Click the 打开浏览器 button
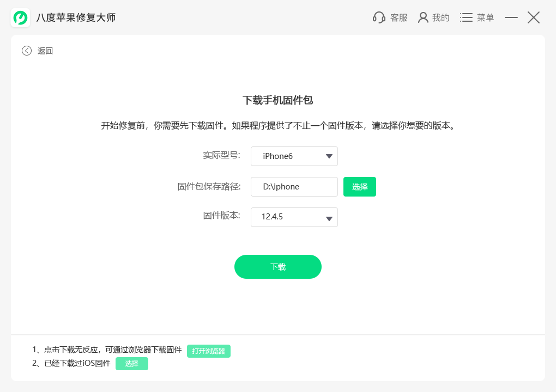The height and width of the screenshot is (392, 556). (x=208, y=351)
